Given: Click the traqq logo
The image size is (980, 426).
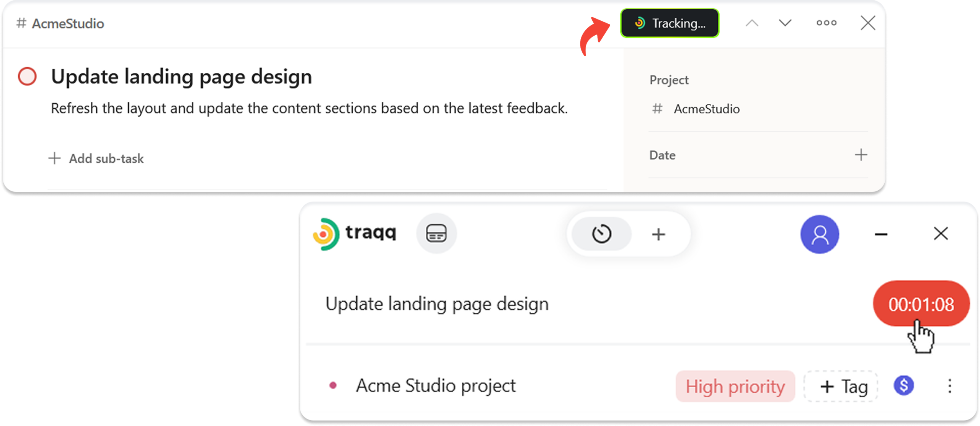Looking at the screenshot, I should [354, 233].
